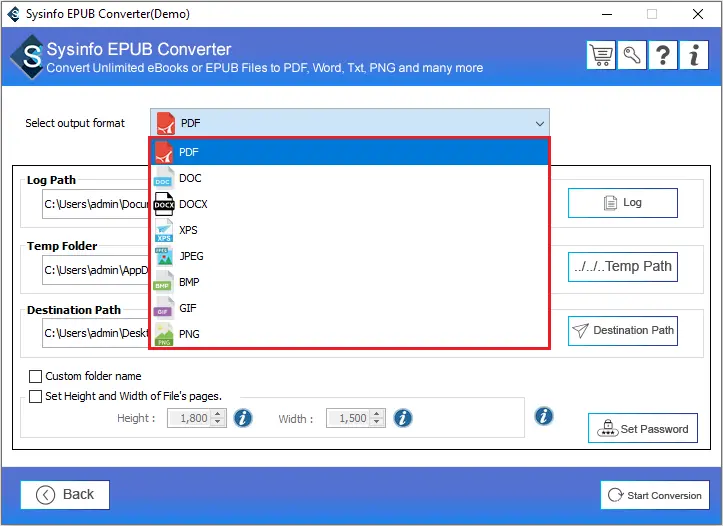Click the Temp Folder path field
This screenshot has width=723, height=526.
[x=96, y=270]
